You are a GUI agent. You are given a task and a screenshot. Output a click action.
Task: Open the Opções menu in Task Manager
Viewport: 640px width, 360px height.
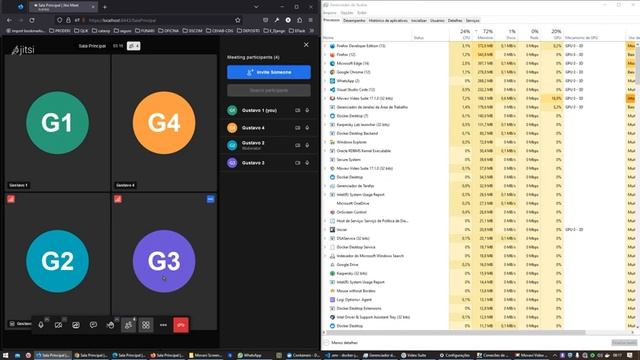click(347, 13)
